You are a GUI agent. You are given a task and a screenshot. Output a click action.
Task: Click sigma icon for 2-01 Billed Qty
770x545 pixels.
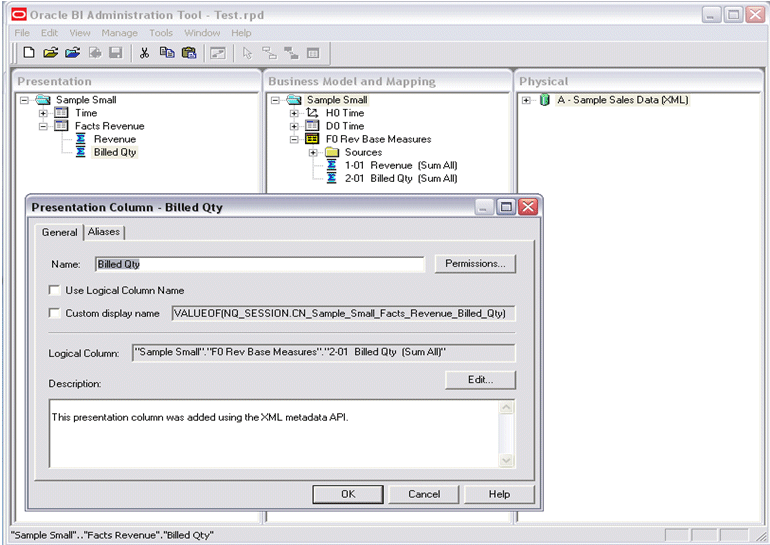332,178
